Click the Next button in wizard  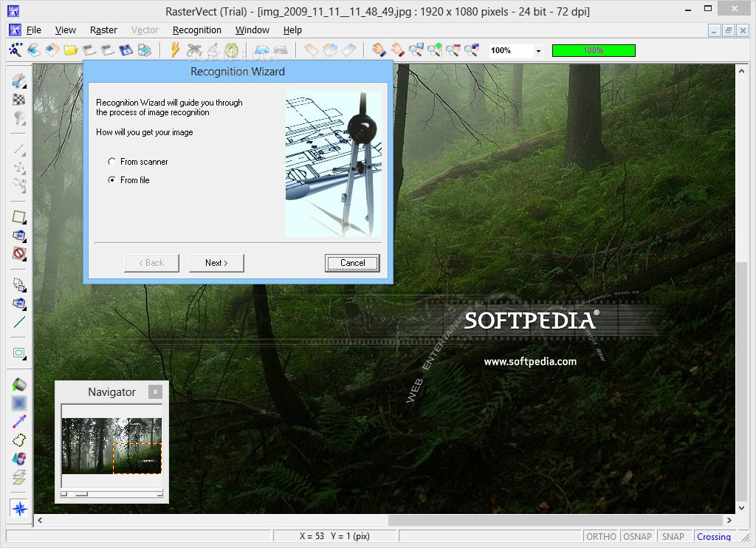click(216, 263)
